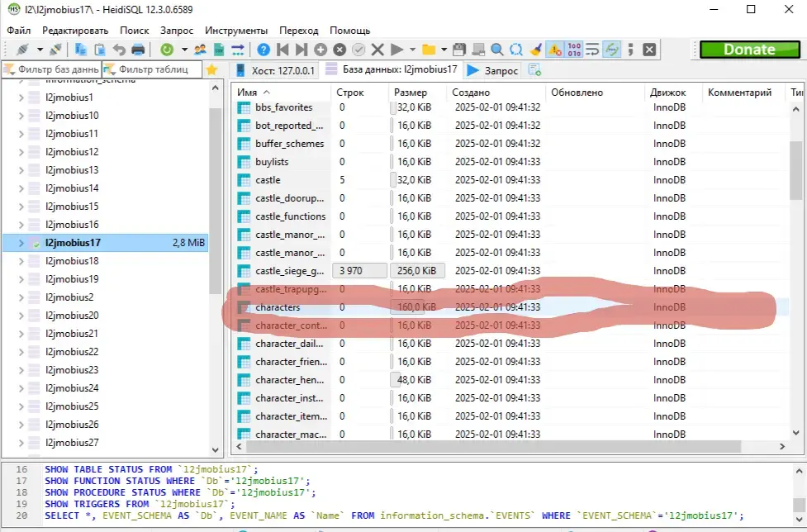This screenshot has width=807, height=532.
Task: Toggle the highlighted green chain icon
Action: tap(611, 50)
